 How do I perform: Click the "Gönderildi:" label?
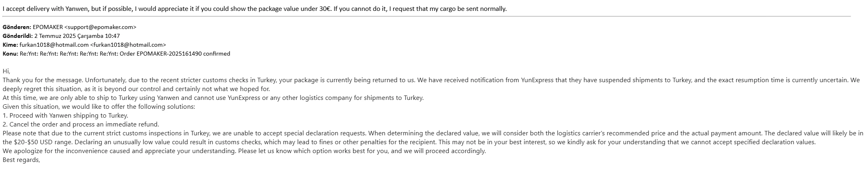coord(17,36)
